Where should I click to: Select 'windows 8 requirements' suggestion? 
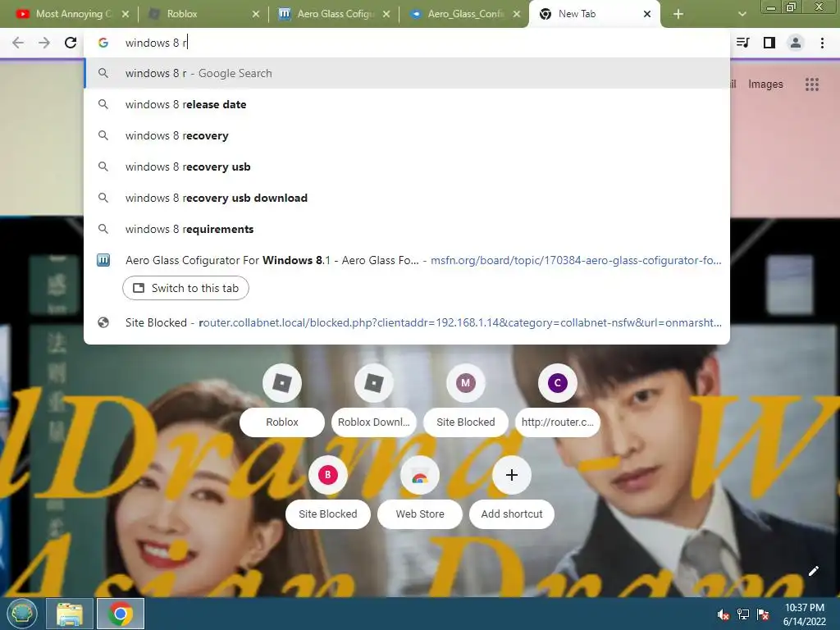[x=407, y=229]
